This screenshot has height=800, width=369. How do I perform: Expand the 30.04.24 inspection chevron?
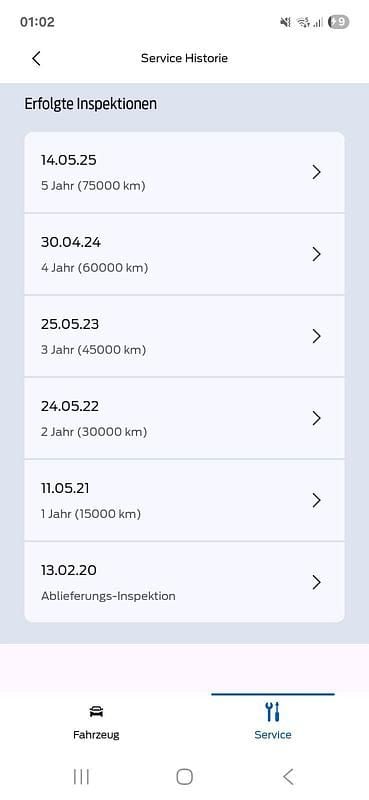[x=316, y=254]
